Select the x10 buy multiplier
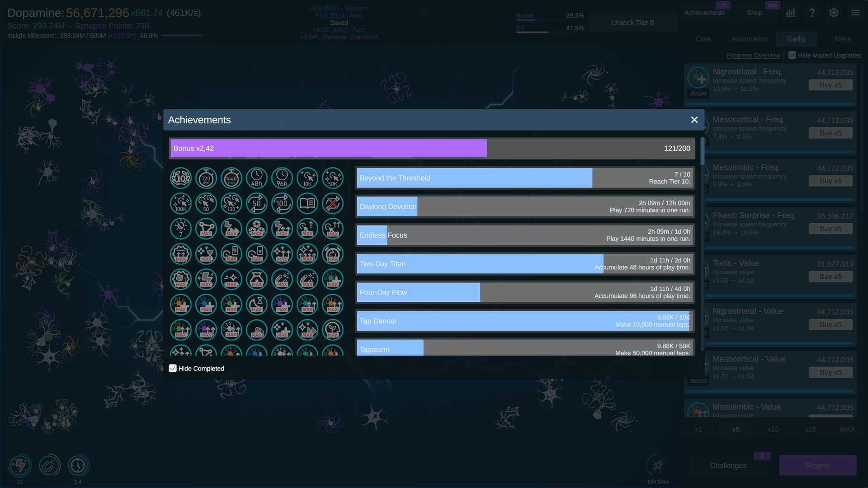Viewport: 868px width, 488px height. pos(773,429)
